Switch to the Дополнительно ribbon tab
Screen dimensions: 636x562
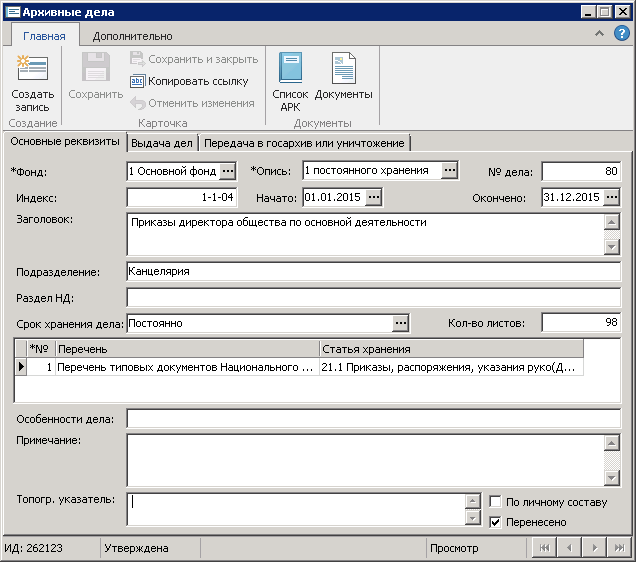pos(132,36)
